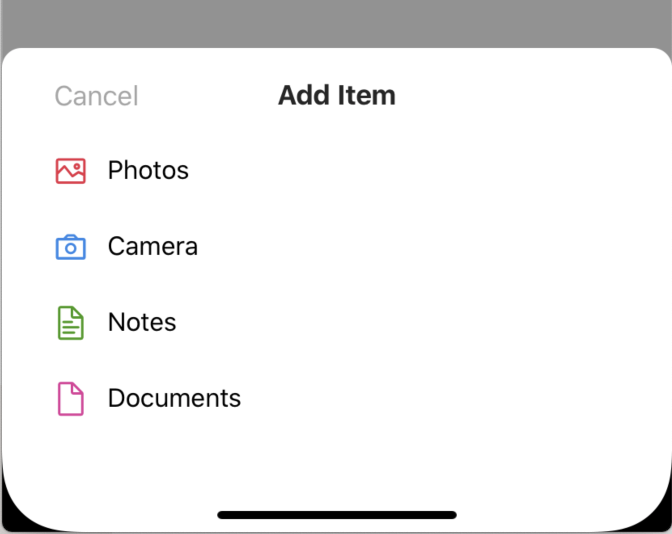Tap the black home indicator bar
Screen dimensions: 672x534
337,515
